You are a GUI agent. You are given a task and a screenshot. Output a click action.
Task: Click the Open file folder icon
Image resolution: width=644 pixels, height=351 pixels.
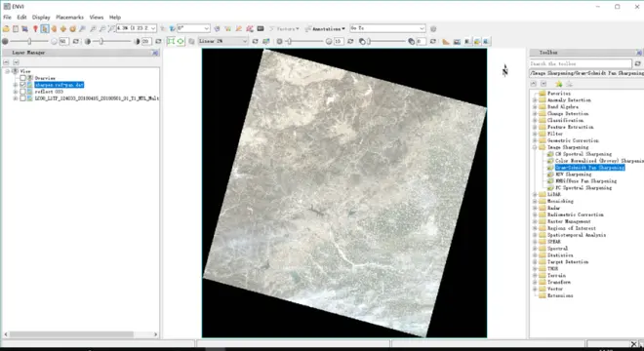pyautogui.click(x=6, y=28)
